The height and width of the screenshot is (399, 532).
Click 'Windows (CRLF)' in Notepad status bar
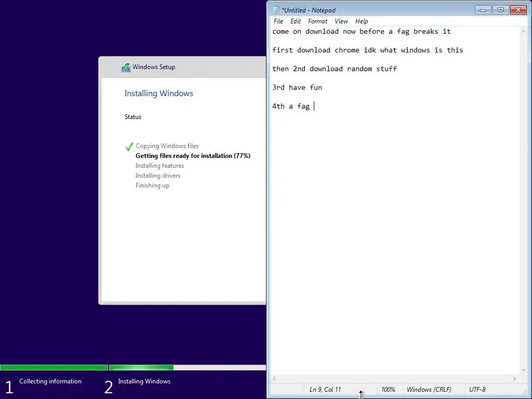pos(429,390)
